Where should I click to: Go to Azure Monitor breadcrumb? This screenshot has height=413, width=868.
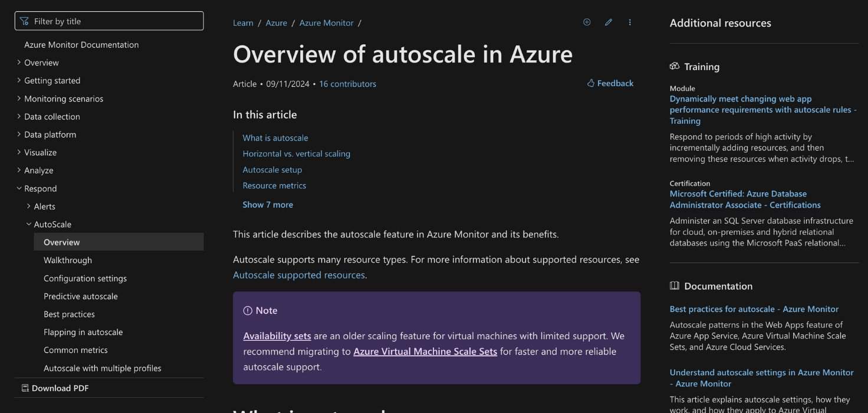point(326,23)
